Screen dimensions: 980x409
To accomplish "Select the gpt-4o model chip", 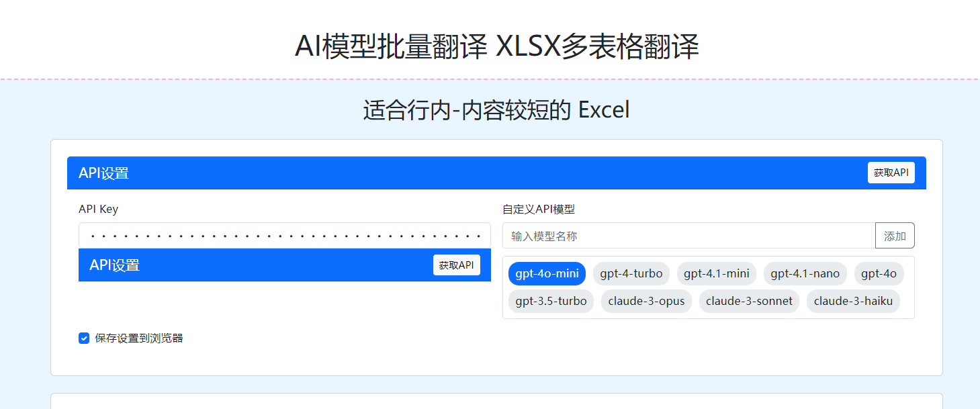I will coord(879,274).
